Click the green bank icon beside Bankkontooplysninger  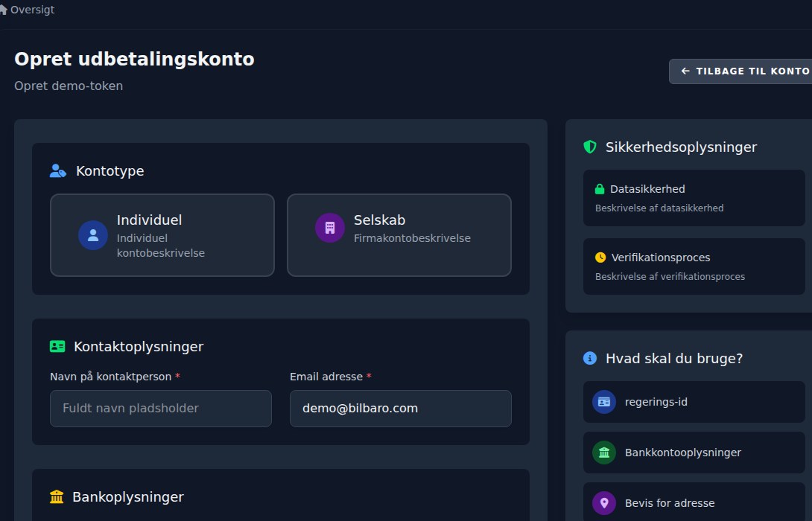(x=604, y=453)
